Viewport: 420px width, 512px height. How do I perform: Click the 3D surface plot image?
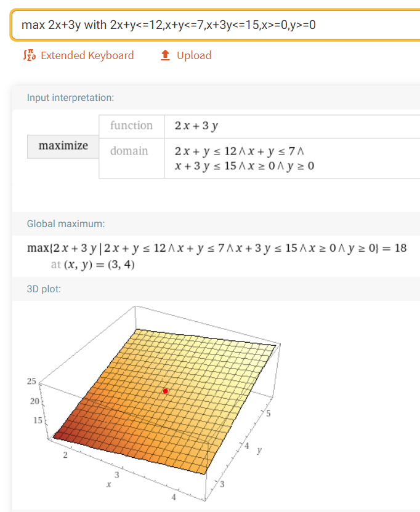[153, 403]
